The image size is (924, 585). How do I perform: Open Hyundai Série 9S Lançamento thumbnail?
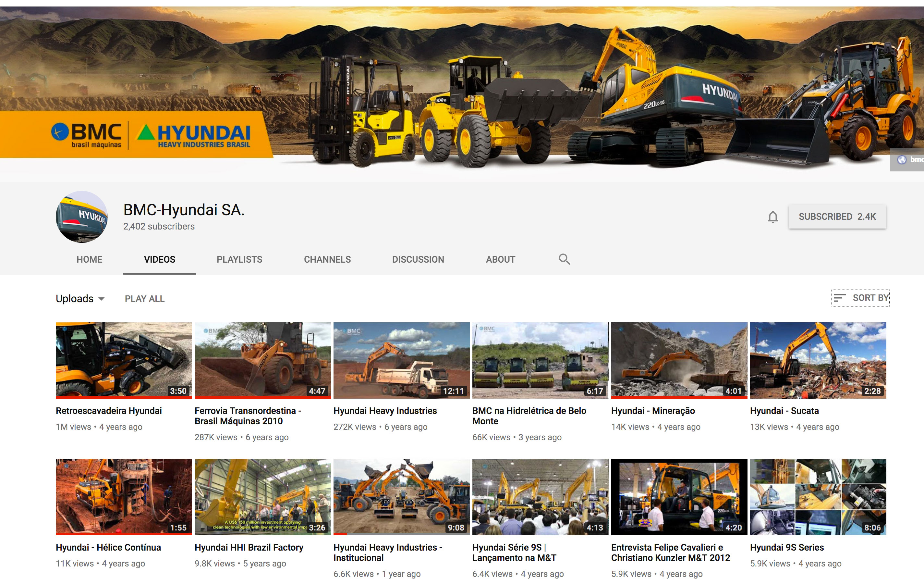pyautogui.click(x=540, y=497)
